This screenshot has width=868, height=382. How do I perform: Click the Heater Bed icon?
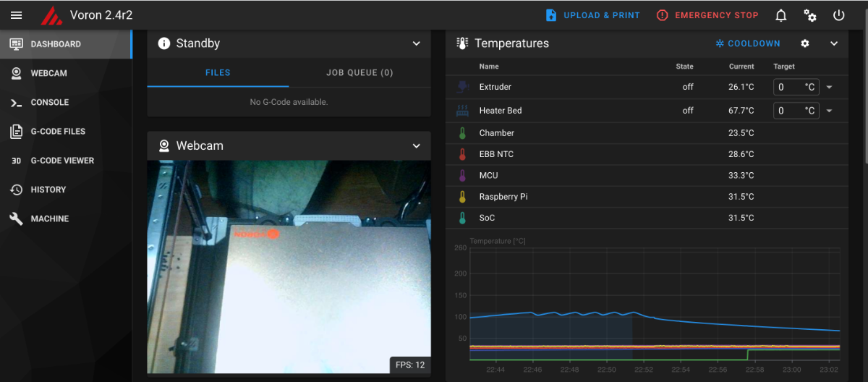463,111
